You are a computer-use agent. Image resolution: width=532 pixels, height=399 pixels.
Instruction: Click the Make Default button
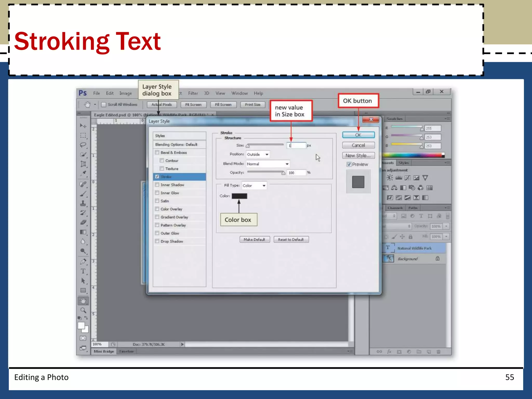[255, 240]
